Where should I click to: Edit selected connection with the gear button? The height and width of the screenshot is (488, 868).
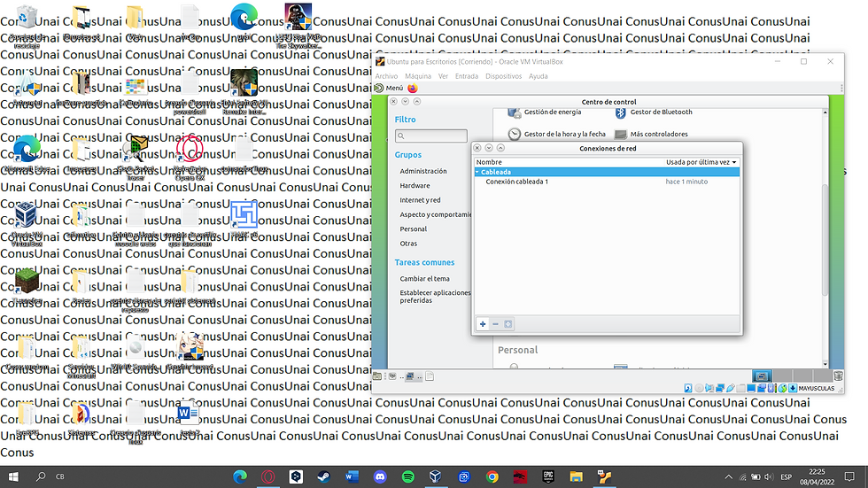(x=508, y=324)
